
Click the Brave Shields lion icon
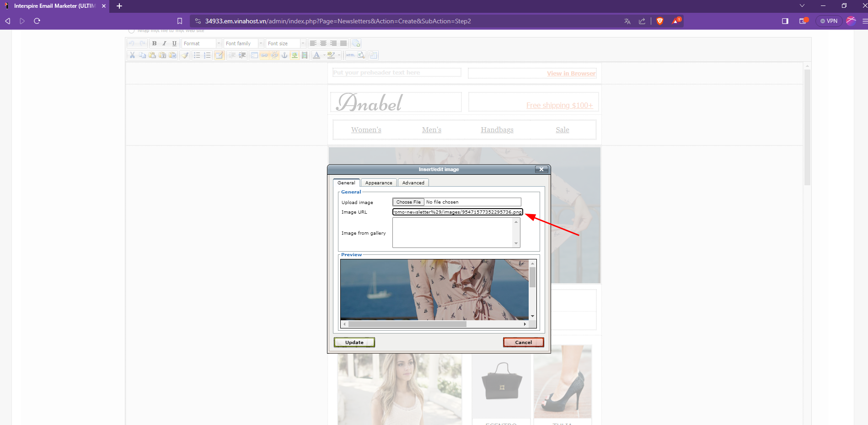coord(659,21)
